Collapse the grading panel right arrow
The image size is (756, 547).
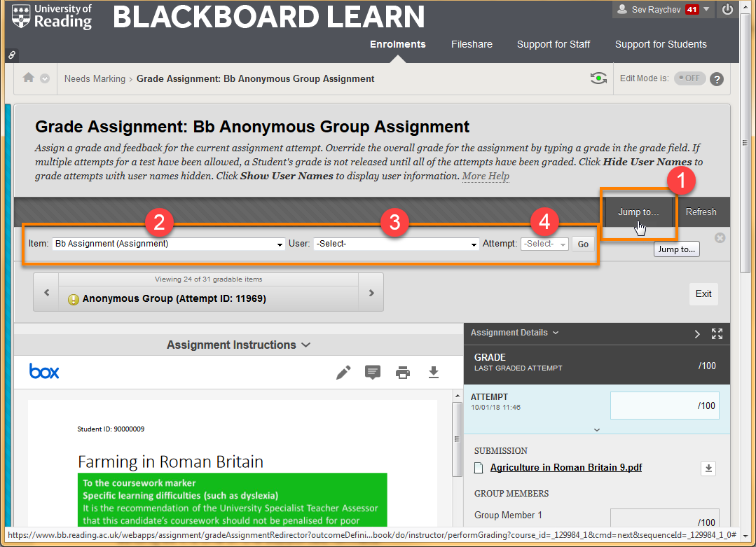(x=696, y=334)
